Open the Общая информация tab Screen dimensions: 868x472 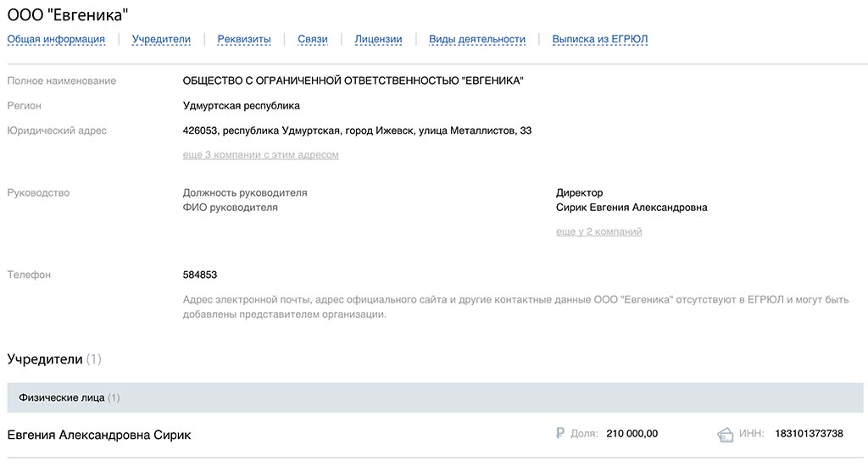coord(56,39)
